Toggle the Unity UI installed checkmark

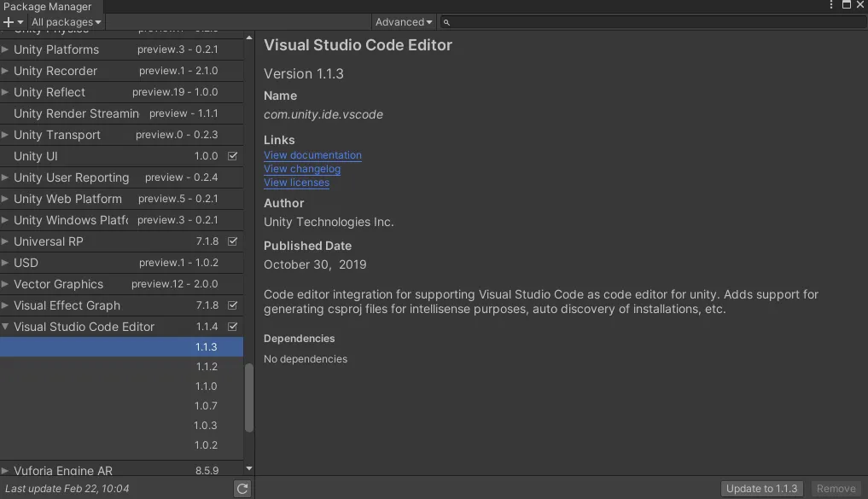point(233,156)
